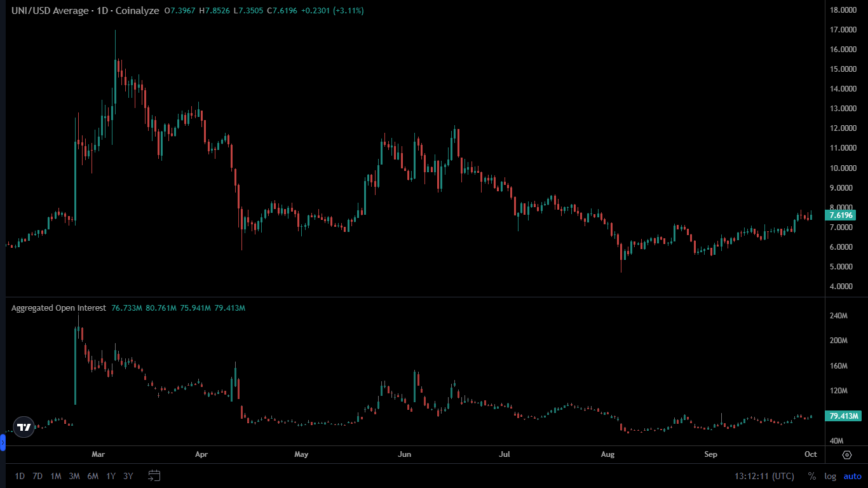
Task: Open chart settings gear icon
Action: pos(847,455)
